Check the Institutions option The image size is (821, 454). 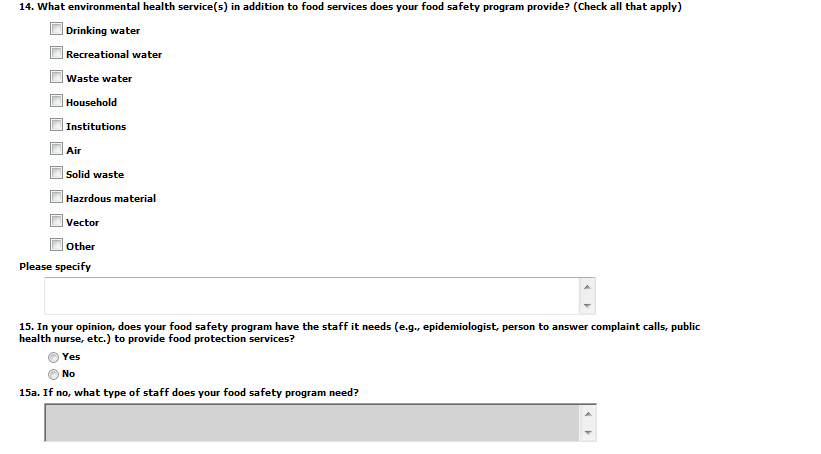click(56, 126)
